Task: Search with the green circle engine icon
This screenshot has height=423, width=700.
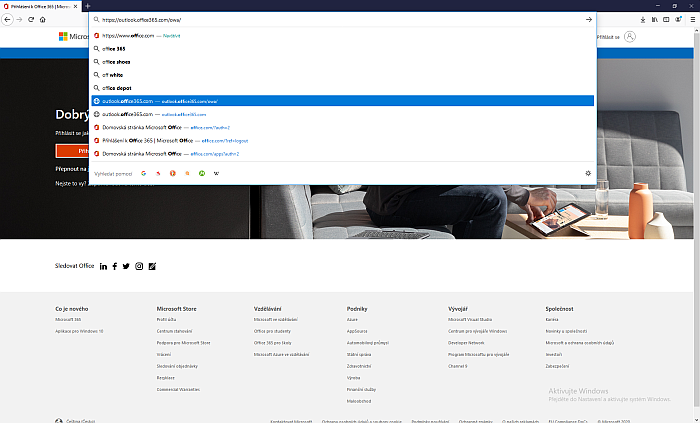Action: [x=202, y=174]
